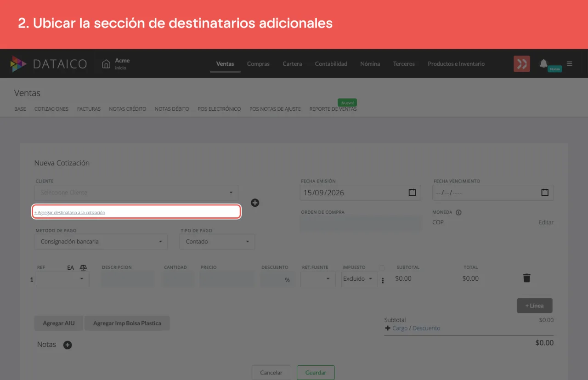Open the hamburger menu in header
Image resolution: width=588 pixels, height=380 pixels.
pos(570,64)
